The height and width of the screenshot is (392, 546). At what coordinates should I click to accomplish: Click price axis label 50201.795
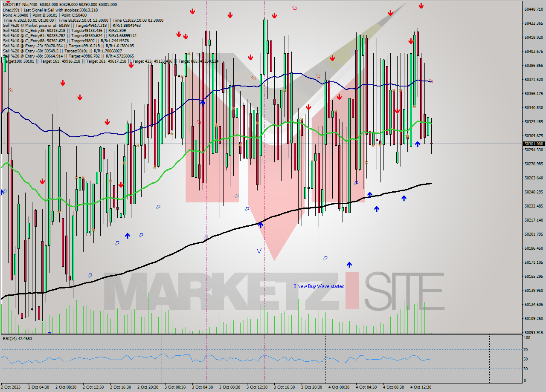point(534,234)
